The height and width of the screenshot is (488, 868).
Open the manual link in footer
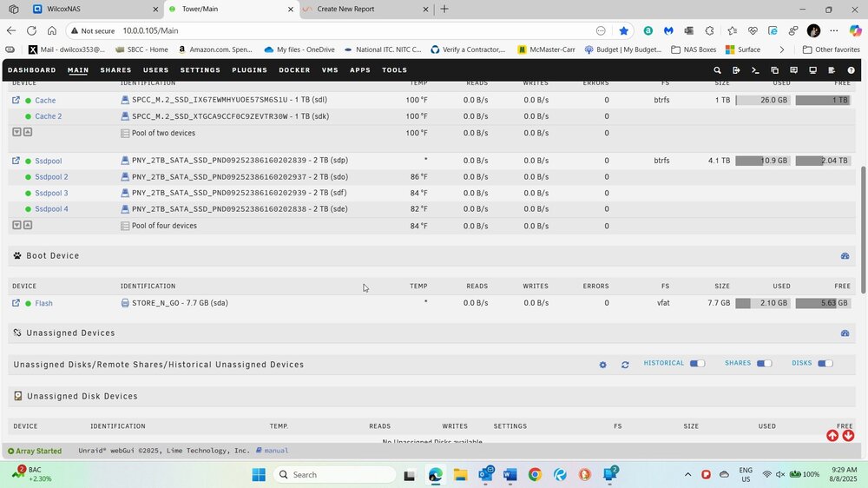[276, 451]
